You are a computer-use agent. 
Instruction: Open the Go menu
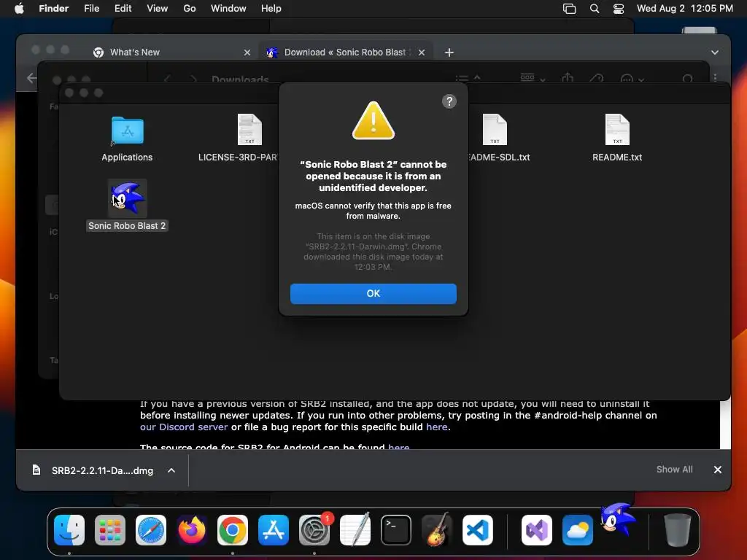tap(189, 8)
